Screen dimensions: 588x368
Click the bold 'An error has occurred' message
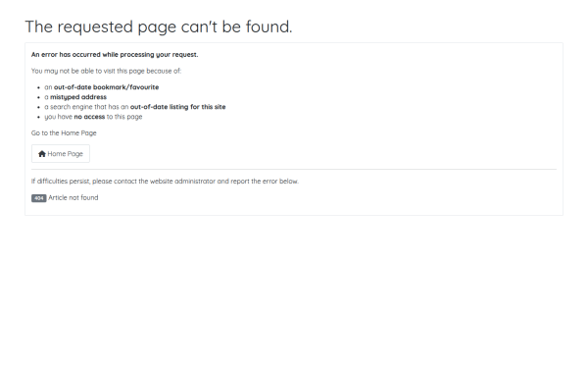[x=115, y=54]
